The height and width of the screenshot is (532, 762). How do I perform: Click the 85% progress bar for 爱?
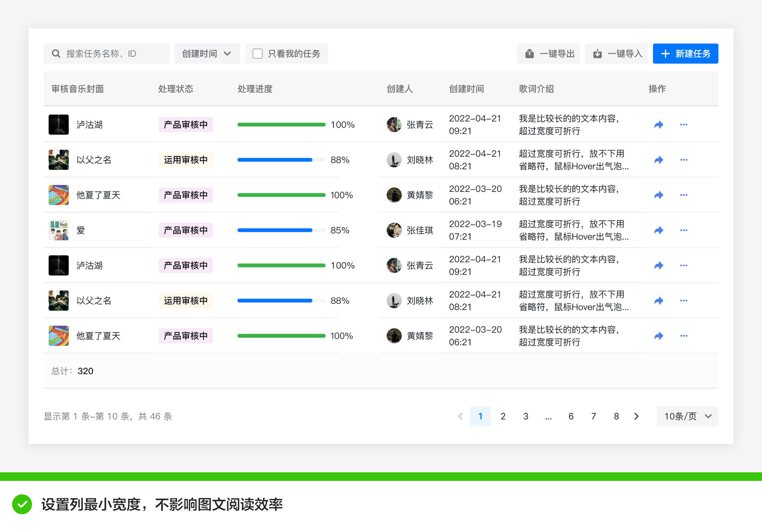[x=281, y=230]
